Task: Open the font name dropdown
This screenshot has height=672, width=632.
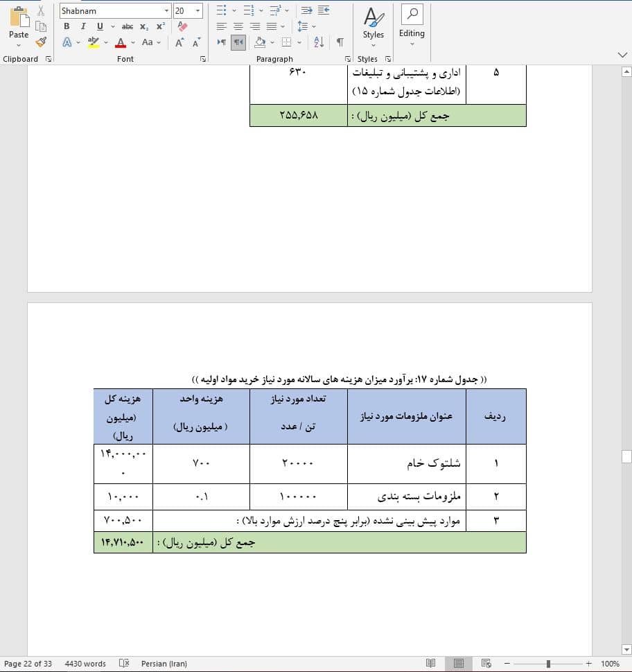Action: pyautogui.click(x=166, y=10)
